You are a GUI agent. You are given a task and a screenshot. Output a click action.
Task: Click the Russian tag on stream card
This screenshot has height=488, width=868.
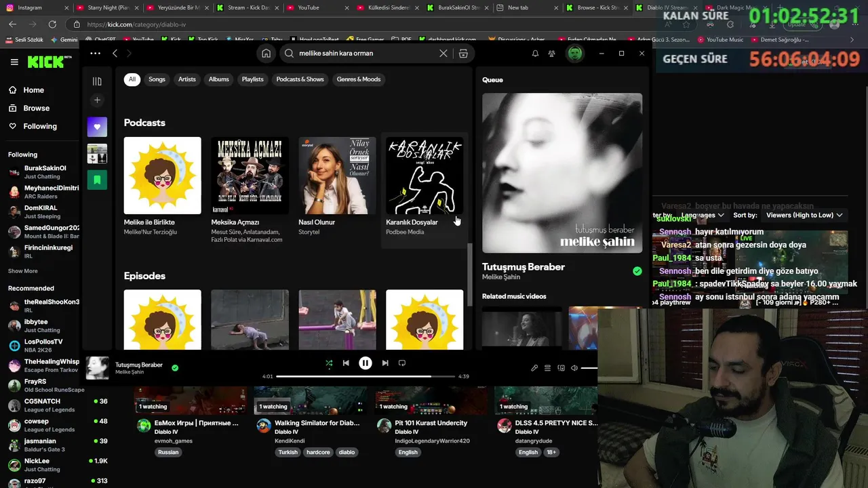pyautogui.click(x=168, y=452)
